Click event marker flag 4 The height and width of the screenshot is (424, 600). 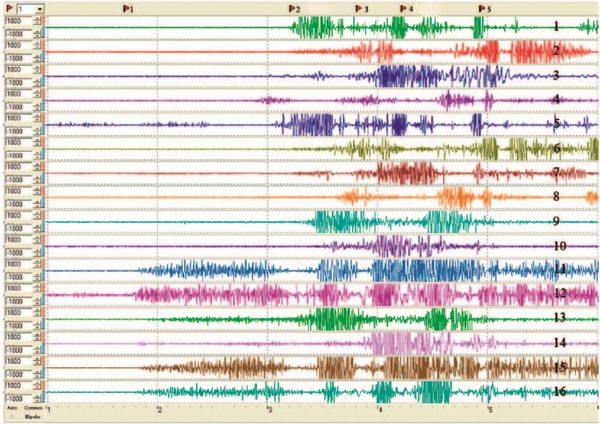(x=403, y=7)
